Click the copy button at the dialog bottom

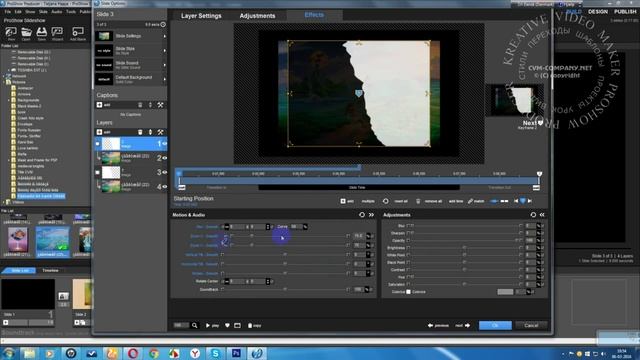tap(254, 325)
